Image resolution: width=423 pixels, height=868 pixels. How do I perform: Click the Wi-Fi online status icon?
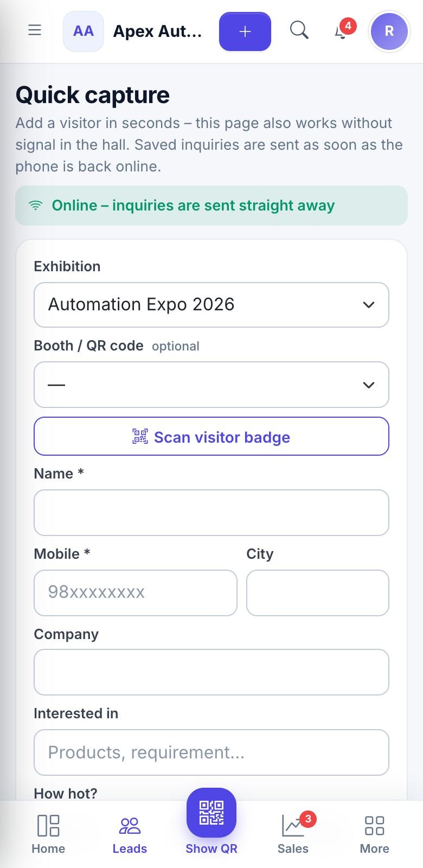point(35,206)
